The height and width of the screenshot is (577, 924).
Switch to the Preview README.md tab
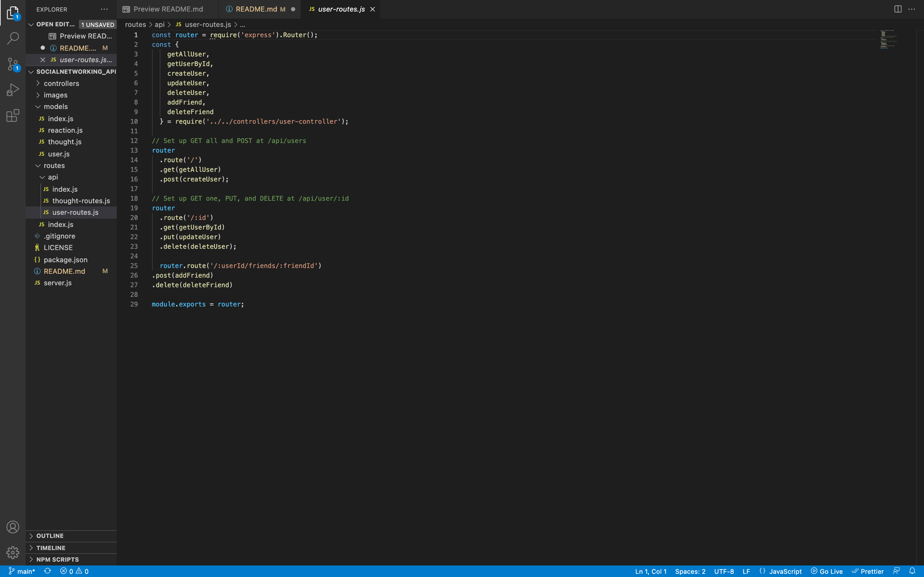(168, 9)
